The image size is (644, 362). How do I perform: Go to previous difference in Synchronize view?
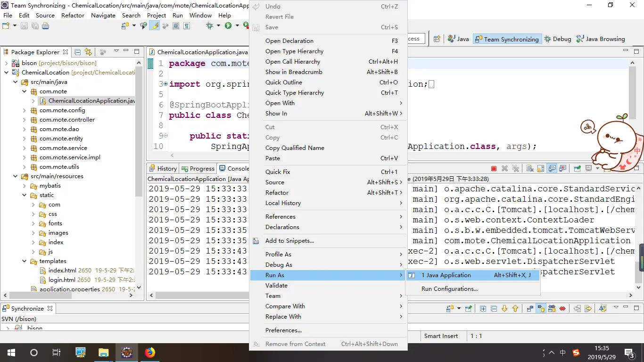[515, 309]
